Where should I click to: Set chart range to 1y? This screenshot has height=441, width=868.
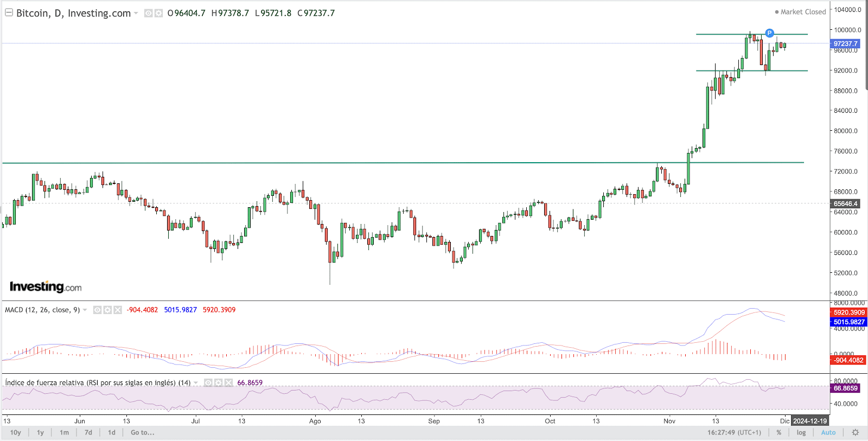40,432
